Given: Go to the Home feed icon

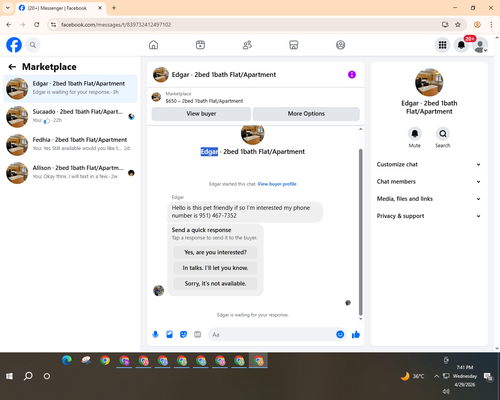Looking at the screenshot, I should click(x=153, y=45).
